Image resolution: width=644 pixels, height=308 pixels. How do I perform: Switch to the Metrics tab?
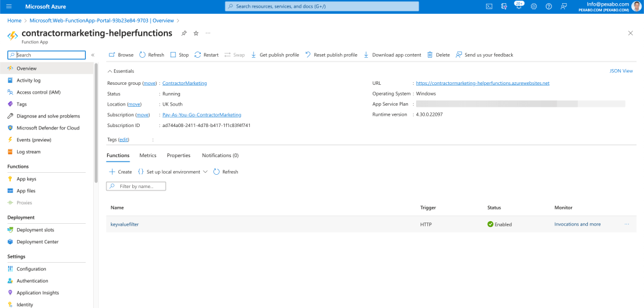click(148, 155)
